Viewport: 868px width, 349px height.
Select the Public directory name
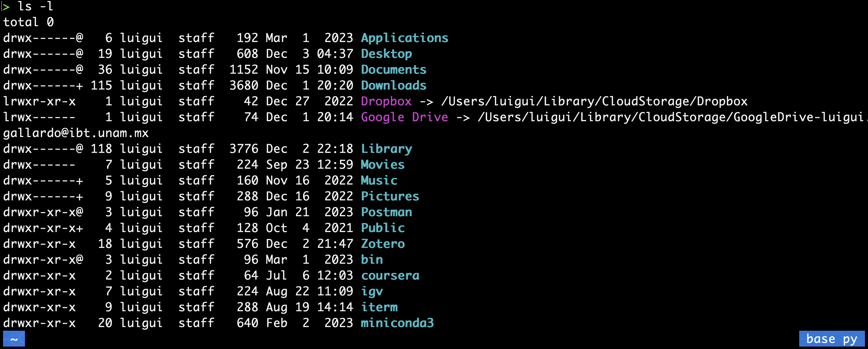(383, 228)
